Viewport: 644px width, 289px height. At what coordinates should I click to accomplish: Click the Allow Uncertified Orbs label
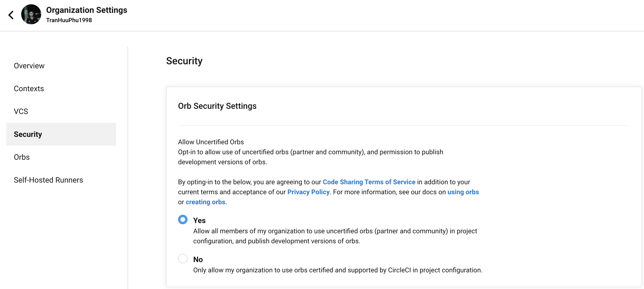pyautogui.click(x=211, y=142)
